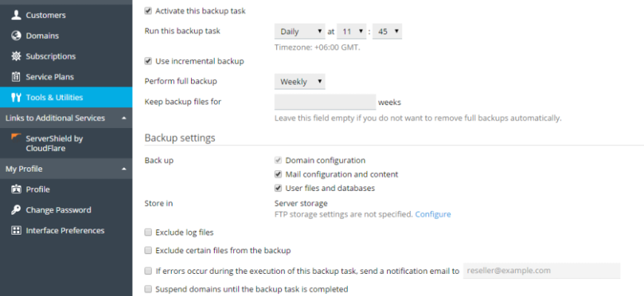Open the Domains menu item
Image resolution: width=644 pixels, height=296 pixels.
click(x=42, y=36)
